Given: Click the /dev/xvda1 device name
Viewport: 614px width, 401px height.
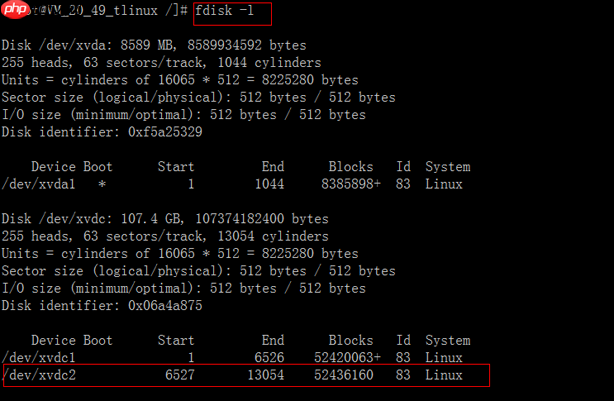Looking at the screenshot, I should click(38, 184).
